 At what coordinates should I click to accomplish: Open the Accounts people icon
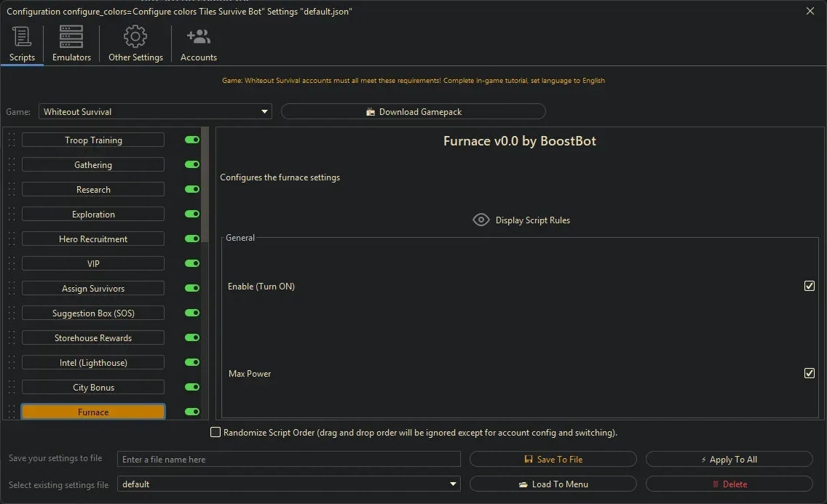(x=198, y=36)
